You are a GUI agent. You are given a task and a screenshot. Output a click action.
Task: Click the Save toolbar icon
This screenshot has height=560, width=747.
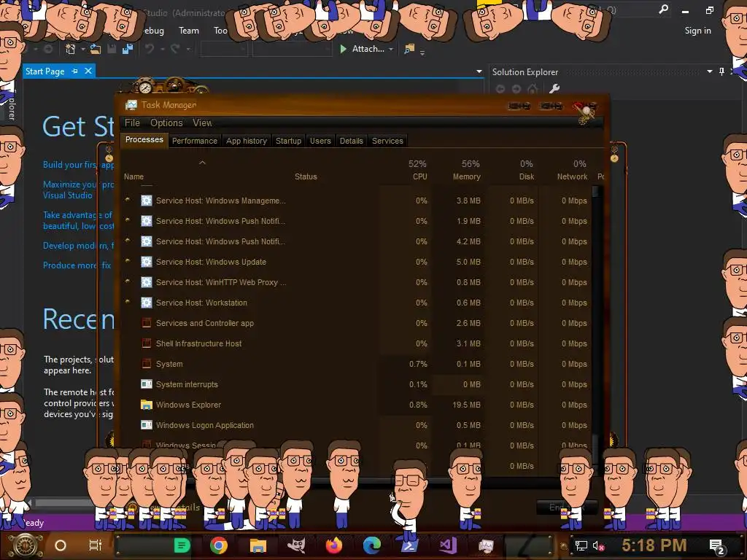tap(112, 49)
